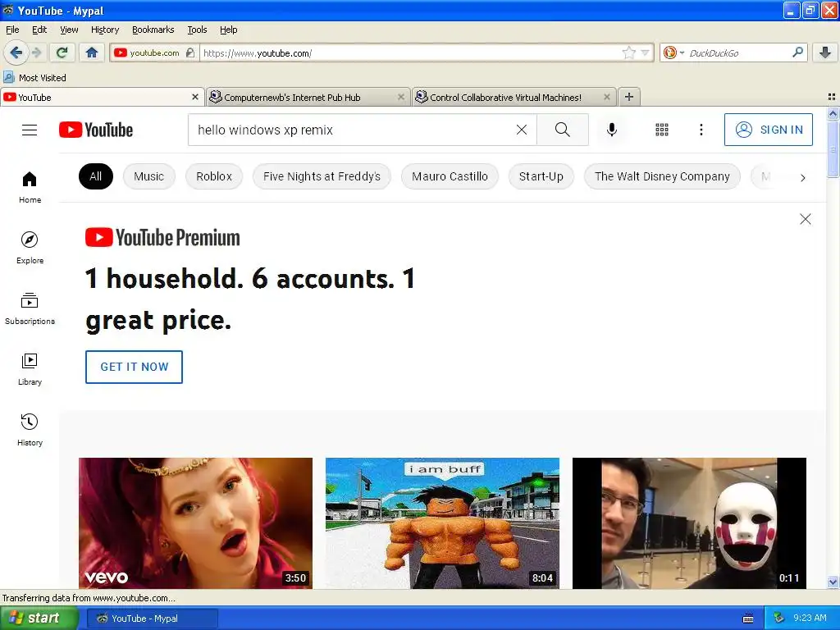The width and height of the screenshot is (840, 630).
Task: Select the All filter chip
Action: (95, 176)
